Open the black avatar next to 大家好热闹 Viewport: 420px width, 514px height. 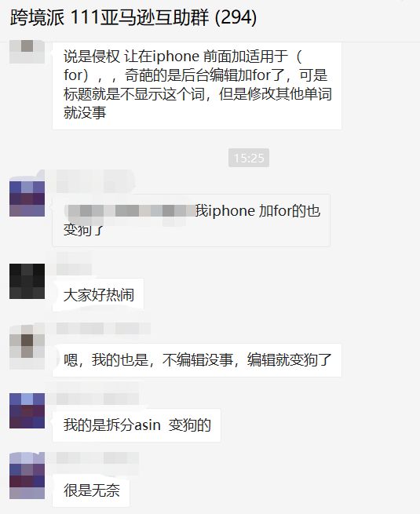(27, 281)
